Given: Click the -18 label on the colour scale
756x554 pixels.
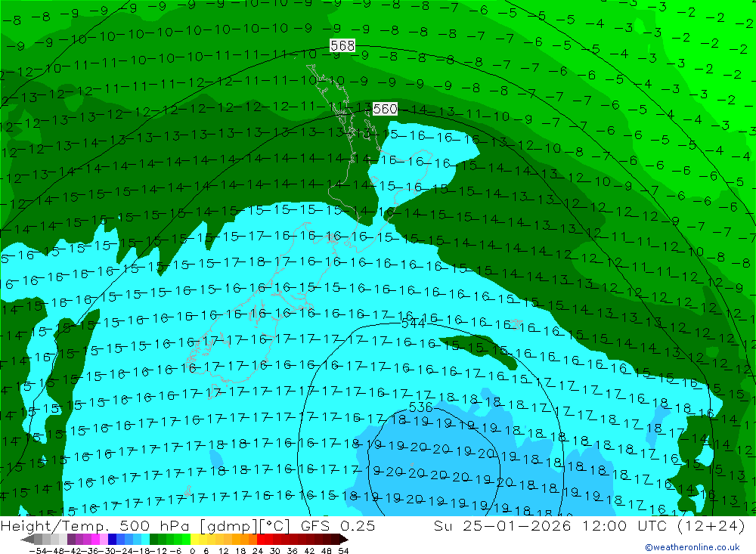Looking at the screenshot, I should (141, 551).
